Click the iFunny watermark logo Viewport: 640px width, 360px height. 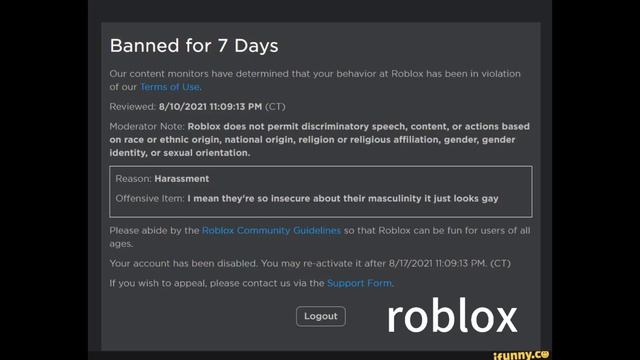521,355
